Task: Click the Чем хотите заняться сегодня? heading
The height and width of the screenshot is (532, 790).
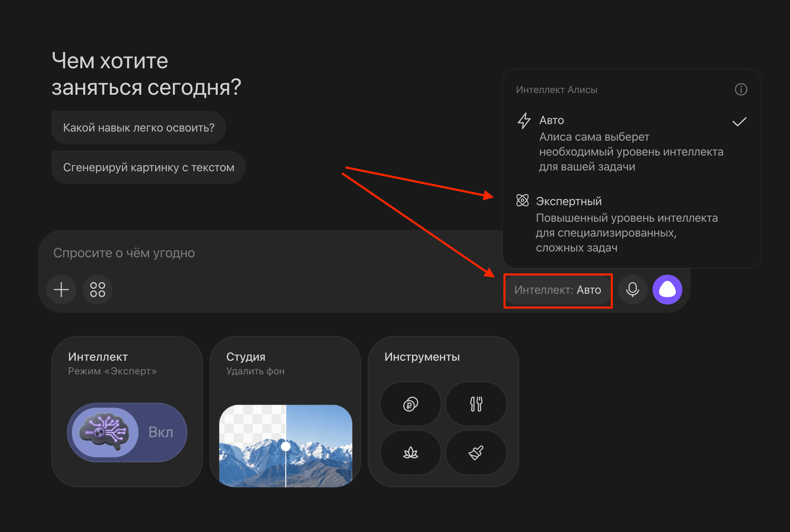Action: point(147,74)
